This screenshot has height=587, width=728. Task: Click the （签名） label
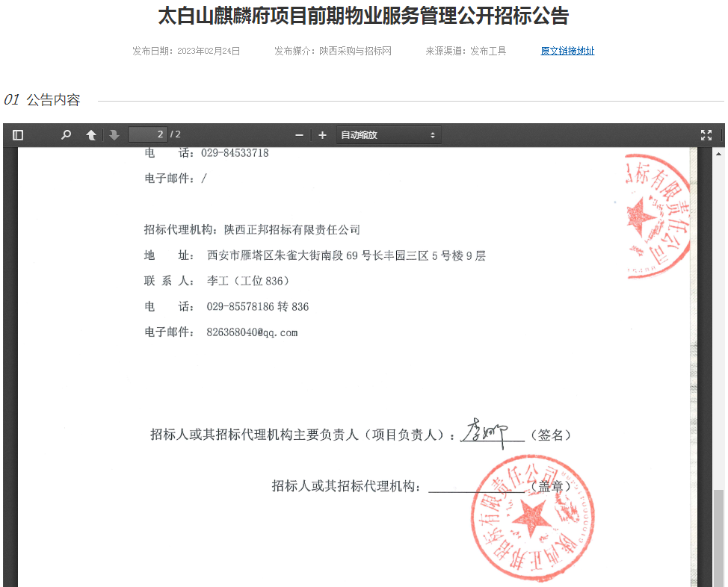click(551, 435)
